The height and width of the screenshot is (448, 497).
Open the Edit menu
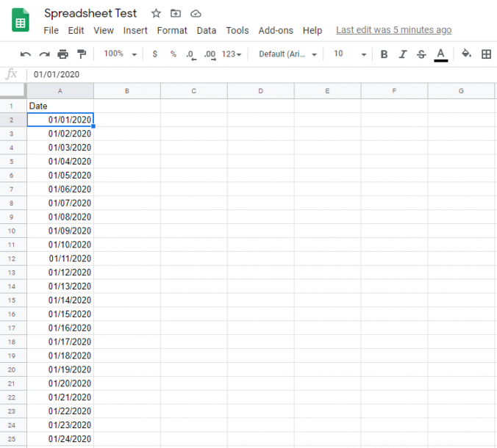pyautogui.click(x=76, y=30)
